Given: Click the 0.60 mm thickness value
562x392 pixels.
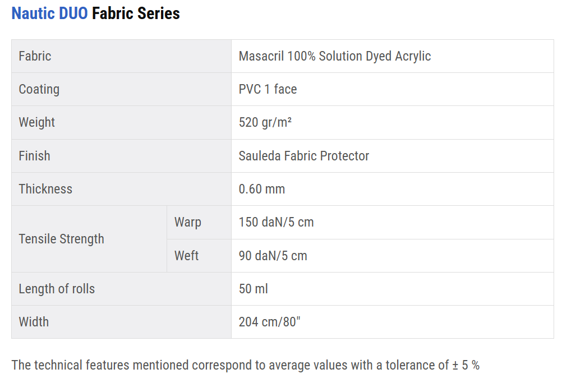Looking at the screenshot, I should pyautogui.click(x=261, y=189).
